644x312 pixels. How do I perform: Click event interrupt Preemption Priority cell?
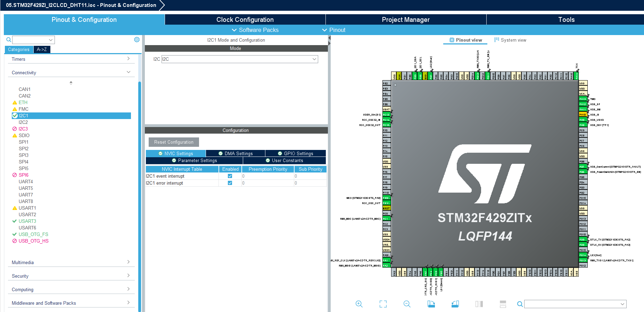point(268,176)
